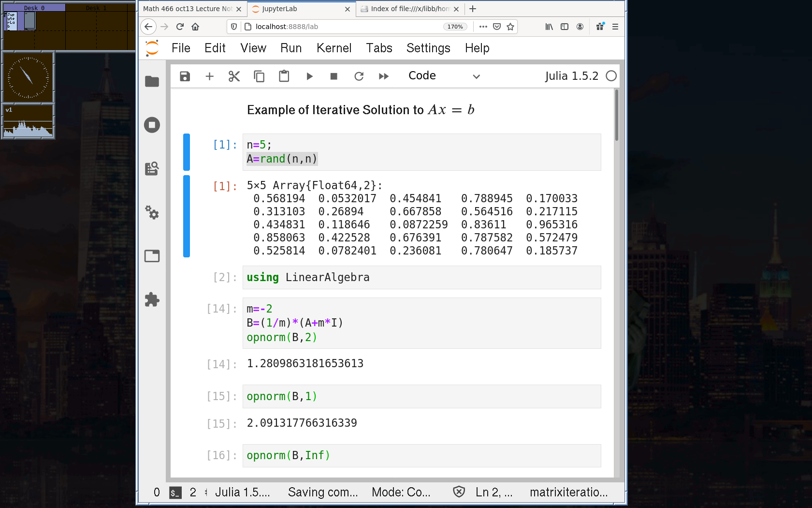Restart the kernel with the circular arrow icon
The width and height of the screenshot is (812, 508).
tap(359, 76)
